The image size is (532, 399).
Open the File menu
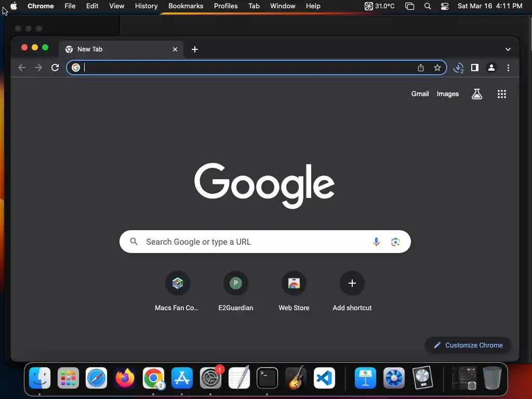pos(70,6)
